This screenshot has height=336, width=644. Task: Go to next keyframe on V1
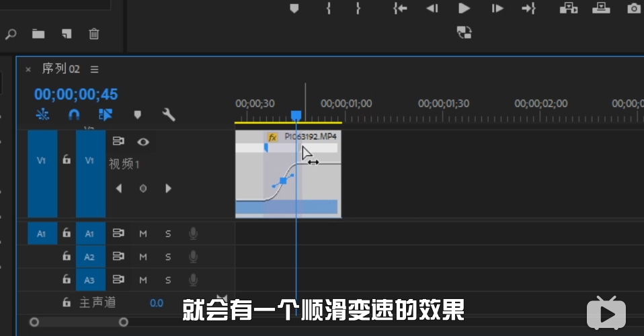pos(168,189)
